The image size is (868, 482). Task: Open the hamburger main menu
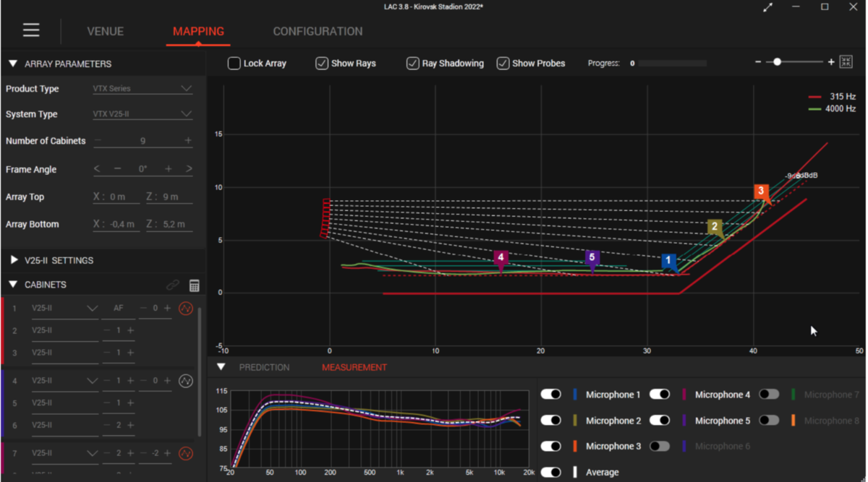pos(31,30)
